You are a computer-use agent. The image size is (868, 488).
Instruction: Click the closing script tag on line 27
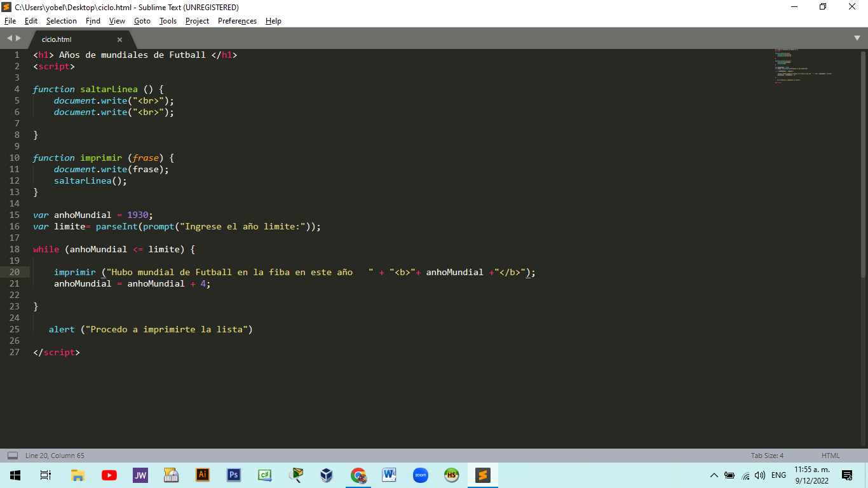[x=57, y=352]
